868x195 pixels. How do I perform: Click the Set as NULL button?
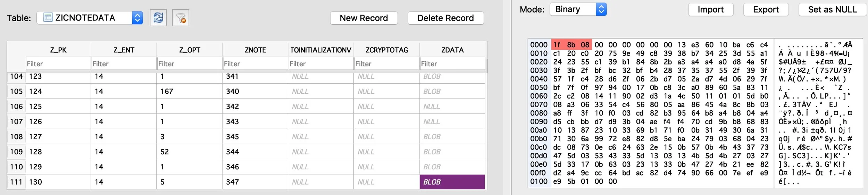[x=833, y=10]
